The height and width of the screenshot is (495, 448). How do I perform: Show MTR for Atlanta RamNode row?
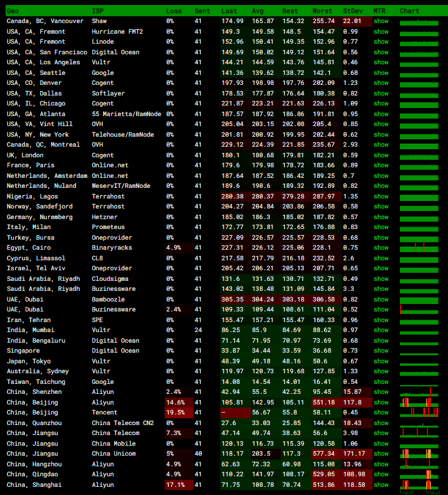coord(381,114)
